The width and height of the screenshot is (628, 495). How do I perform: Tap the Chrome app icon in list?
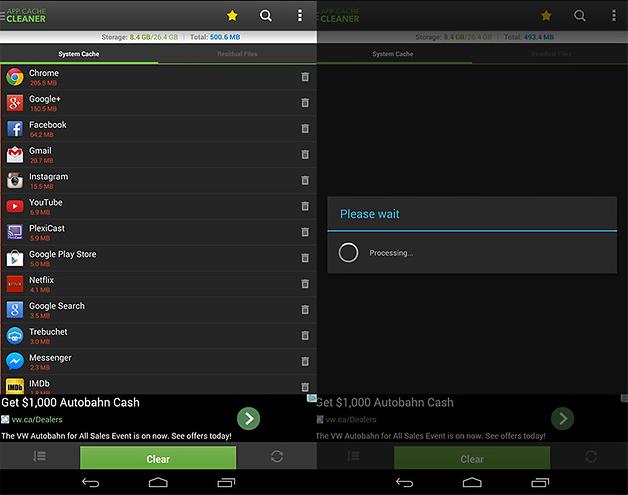15,77
